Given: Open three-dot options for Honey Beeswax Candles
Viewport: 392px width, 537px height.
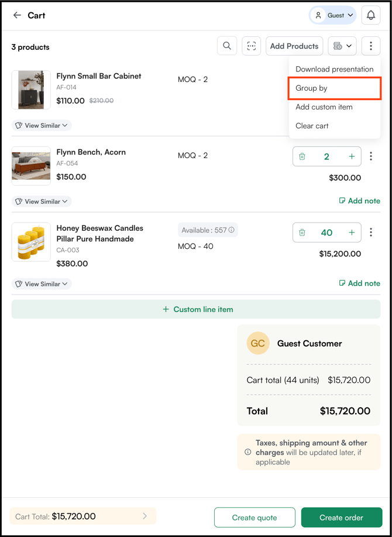Looking at the screenshot, I should tap(371, 232).
